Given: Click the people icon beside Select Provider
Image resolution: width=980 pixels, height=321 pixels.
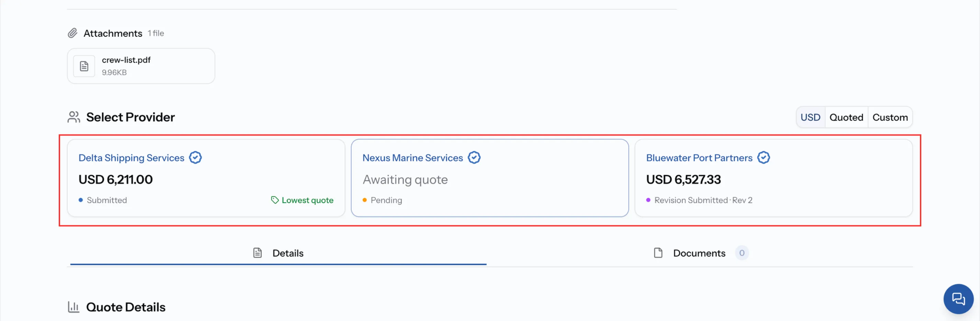Looking at the screenshot, I should (x=74, y=117).
